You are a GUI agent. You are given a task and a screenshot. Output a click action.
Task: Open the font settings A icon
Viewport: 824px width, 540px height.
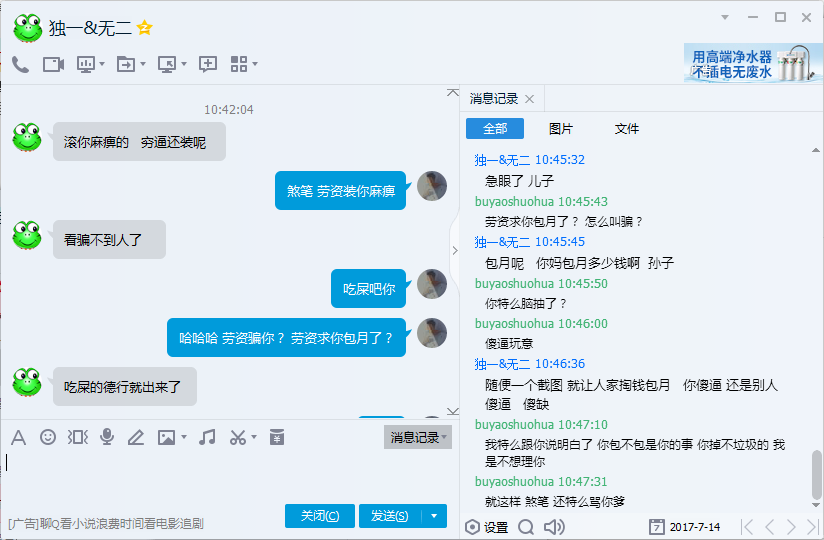(18, 437)
